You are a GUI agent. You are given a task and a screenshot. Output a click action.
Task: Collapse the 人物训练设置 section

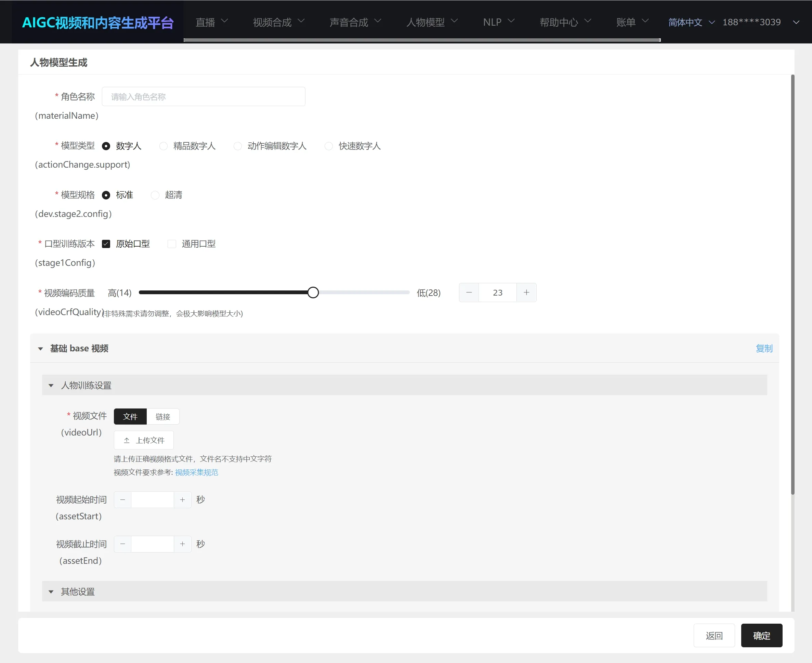pyautogui.click(x=51, y=386)
